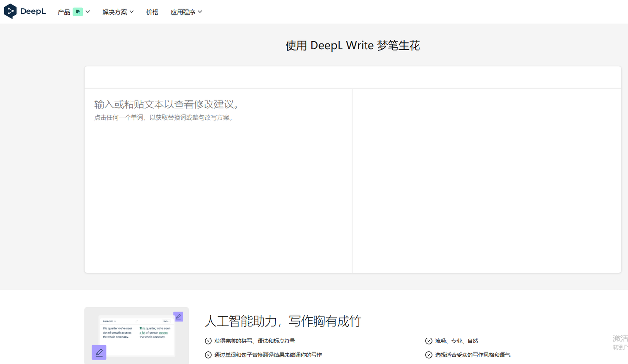This screenshot has width=628, height=364.
Task: Click text 流畅、专业、自然
Action: (456, 341)
